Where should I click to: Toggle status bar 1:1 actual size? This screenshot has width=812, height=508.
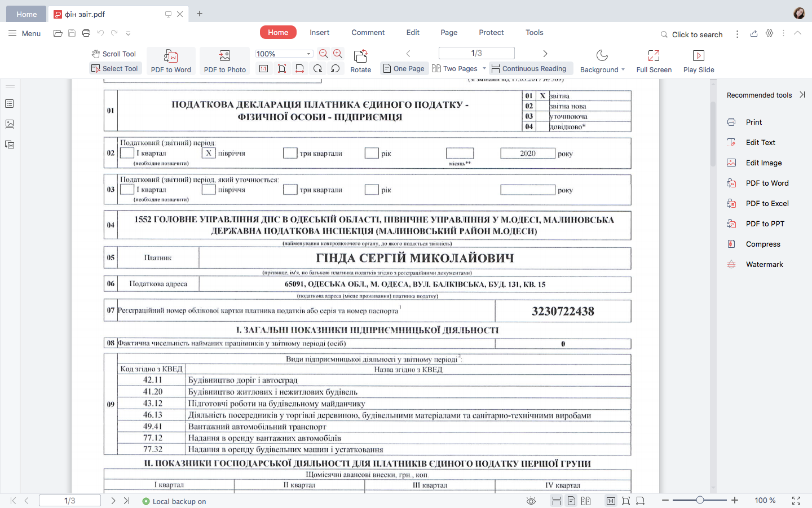click(x=611, y=501)
